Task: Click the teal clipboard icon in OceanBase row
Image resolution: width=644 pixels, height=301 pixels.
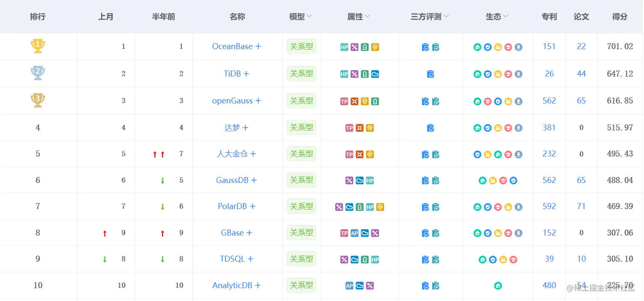Action: (436, 47)
